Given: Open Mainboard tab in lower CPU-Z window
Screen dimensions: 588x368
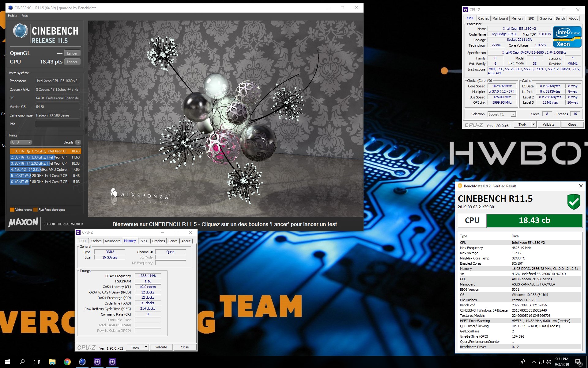Looking at the screenshot, I should [x=113, y=241].
